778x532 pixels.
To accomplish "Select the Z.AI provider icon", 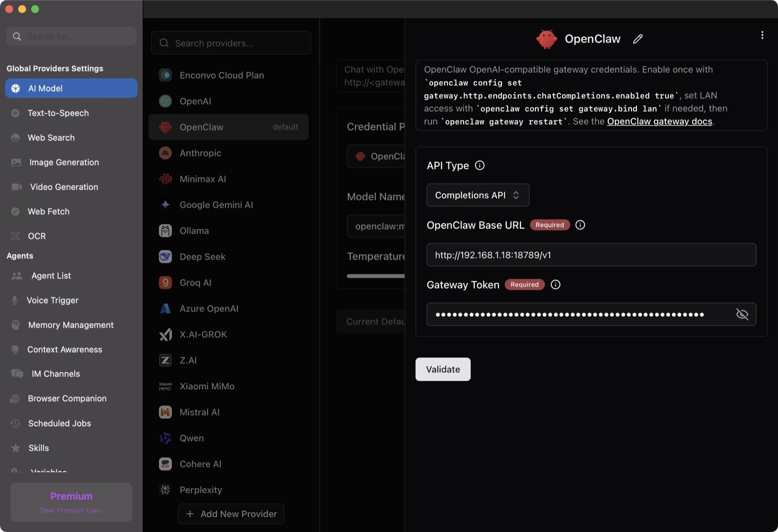I will tap(165, 360).
